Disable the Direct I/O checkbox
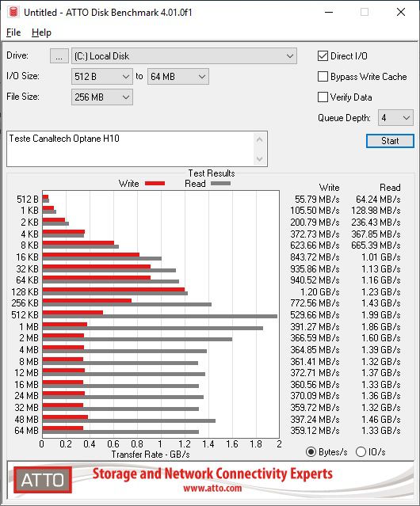 coord(323,56)
